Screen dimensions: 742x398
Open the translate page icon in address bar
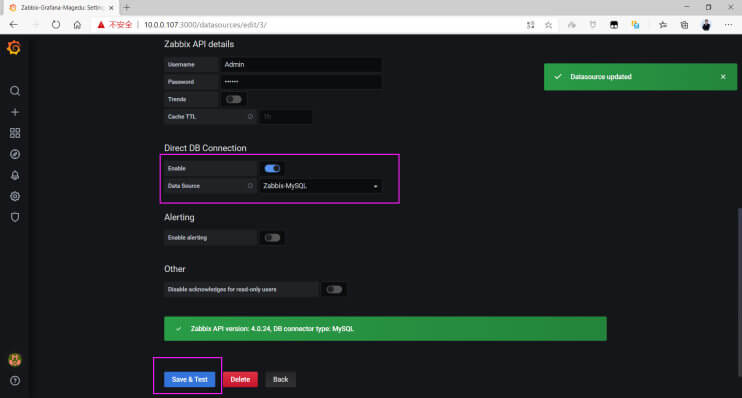click(x=530, y=25)
